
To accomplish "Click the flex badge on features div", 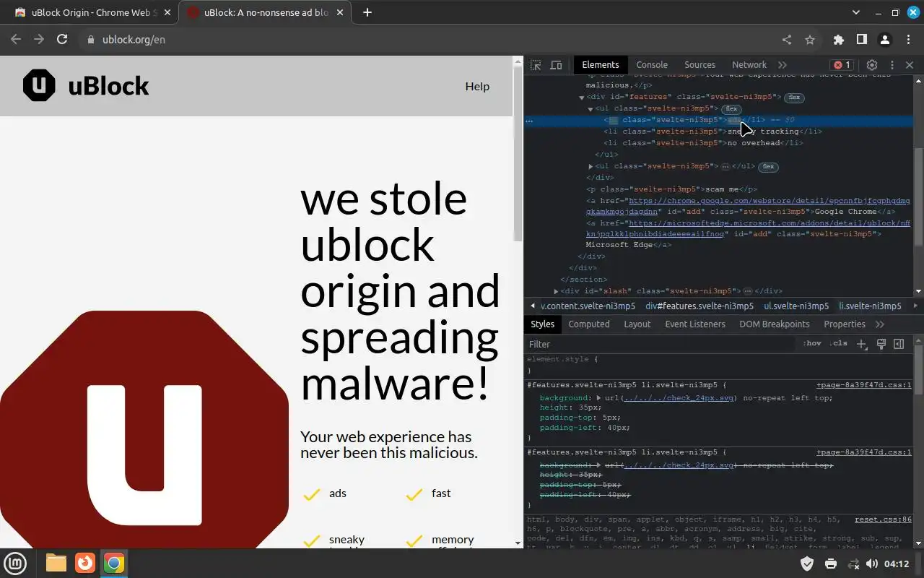I will [794, 98].
